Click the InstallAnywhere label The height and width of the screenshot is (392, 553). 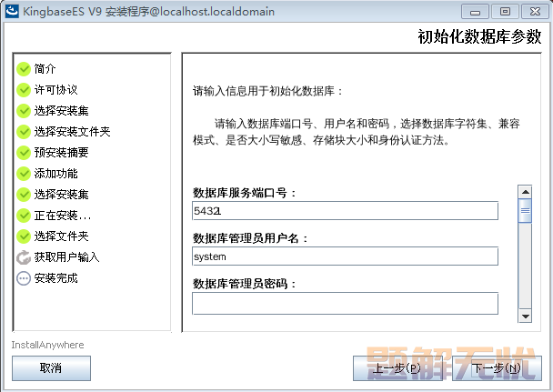pyautogui.click(x=47, y=345)
